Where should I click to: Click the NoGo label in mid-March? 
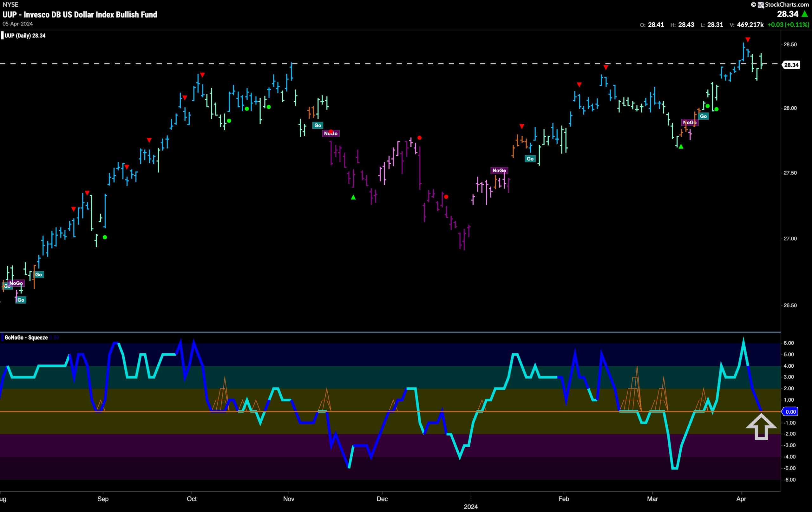(x=690, y=122)
